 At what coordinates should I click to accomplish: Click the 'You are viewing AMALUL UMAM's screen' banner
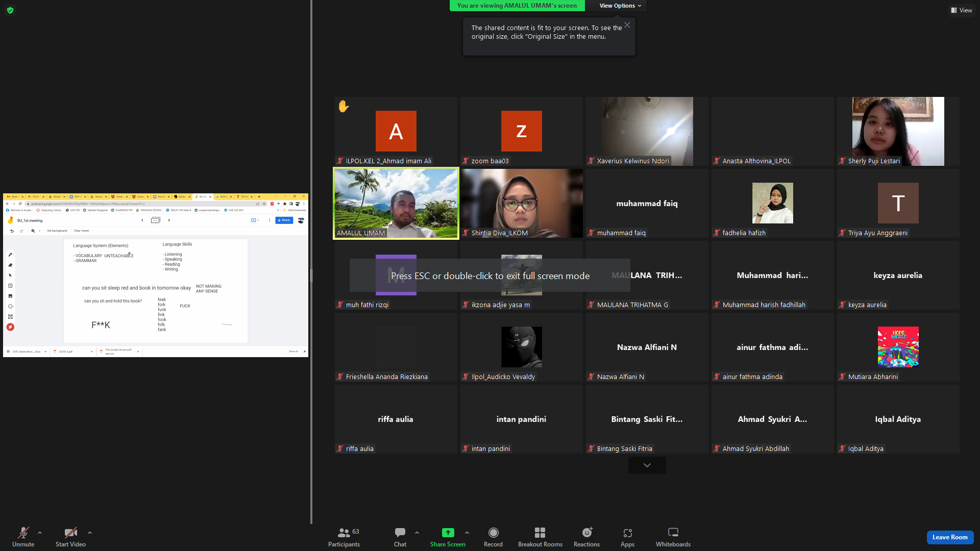(x=517, y=6)
